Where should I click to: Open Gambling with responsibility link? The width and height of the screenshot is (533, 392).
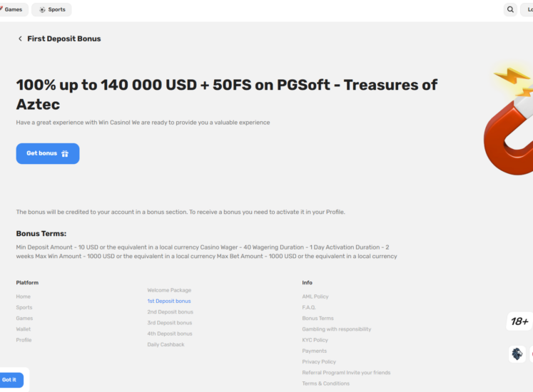[336, 329]
